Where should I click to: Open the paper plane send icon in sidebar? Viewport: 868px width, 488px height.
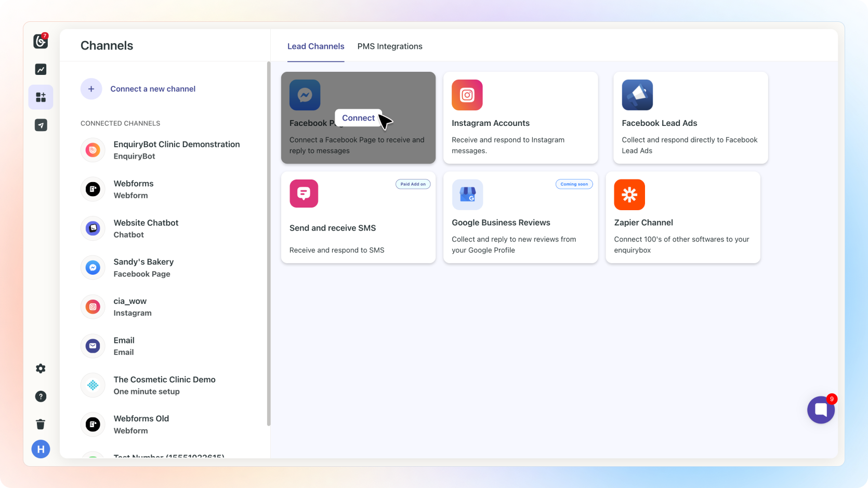pos(41,125)
